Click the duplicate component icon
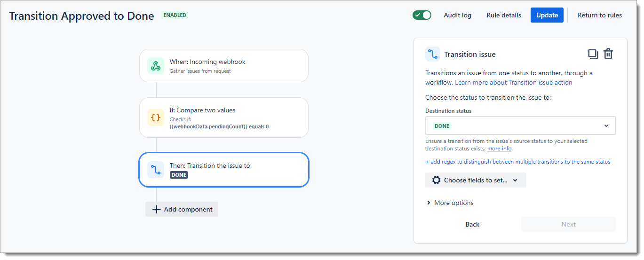Screen dimensions: 644x260 click(593, 54)
